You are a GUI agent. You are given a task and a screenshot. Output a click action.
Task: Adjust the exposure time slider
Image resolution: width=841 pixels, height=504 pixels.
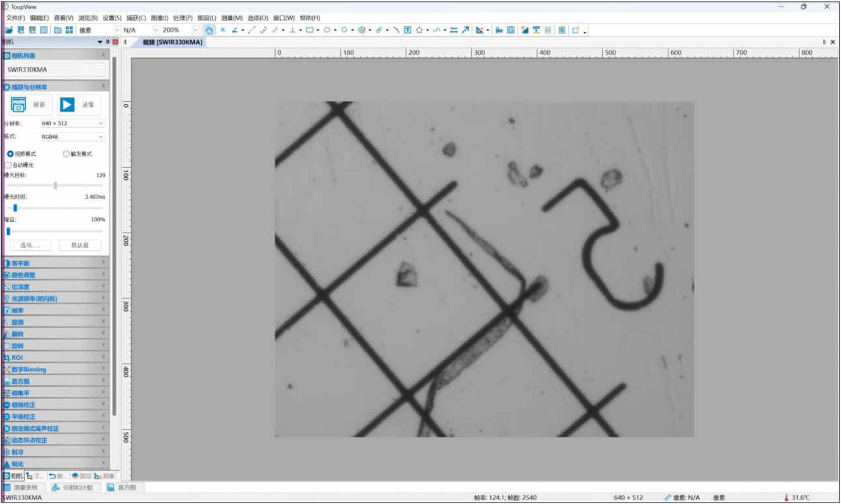click(x=15, y=208)
